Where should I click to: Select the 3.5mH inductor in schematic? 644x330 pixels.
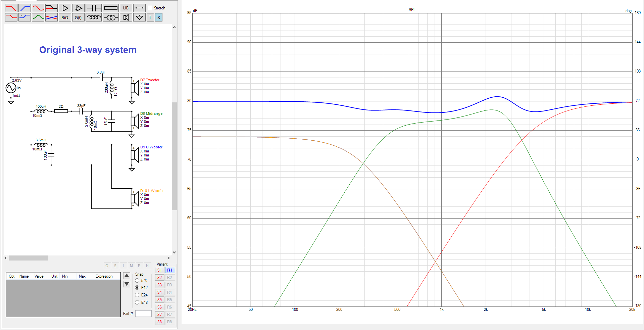click(41, 145)
